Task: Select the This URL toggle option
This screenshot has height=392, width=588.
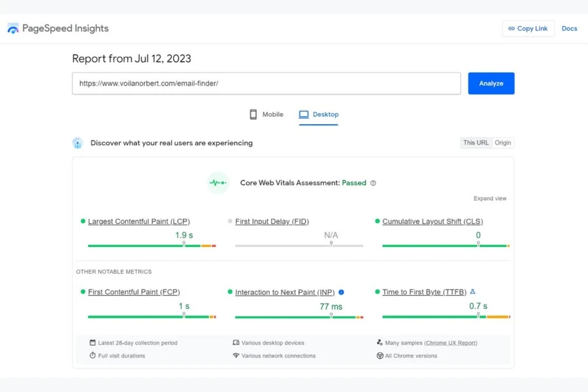Action: [475, 142]
